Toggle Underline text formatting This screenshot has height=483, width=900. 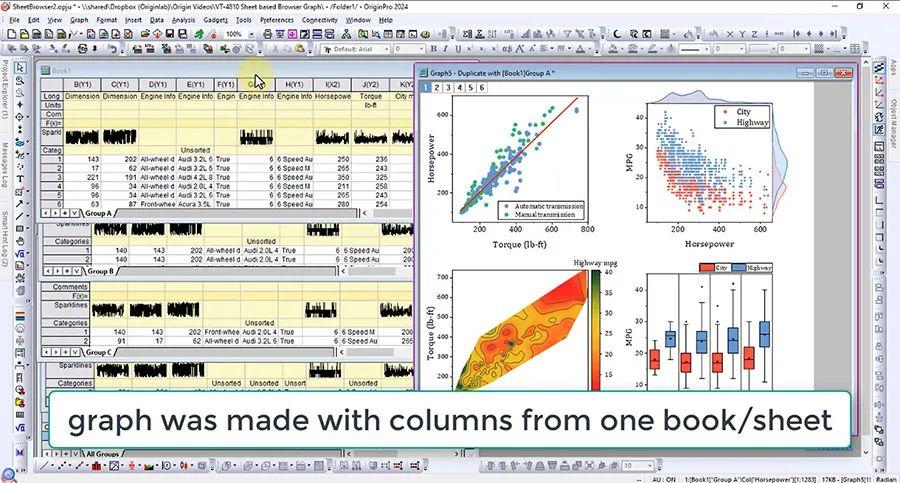[x=458, y=49]
